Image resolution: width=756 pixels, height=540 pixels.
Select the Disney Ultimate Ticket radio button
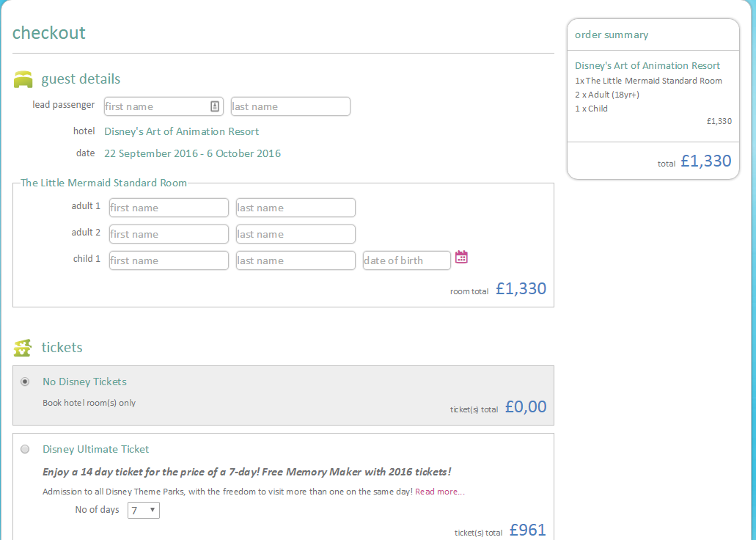[x=26, y=449]
